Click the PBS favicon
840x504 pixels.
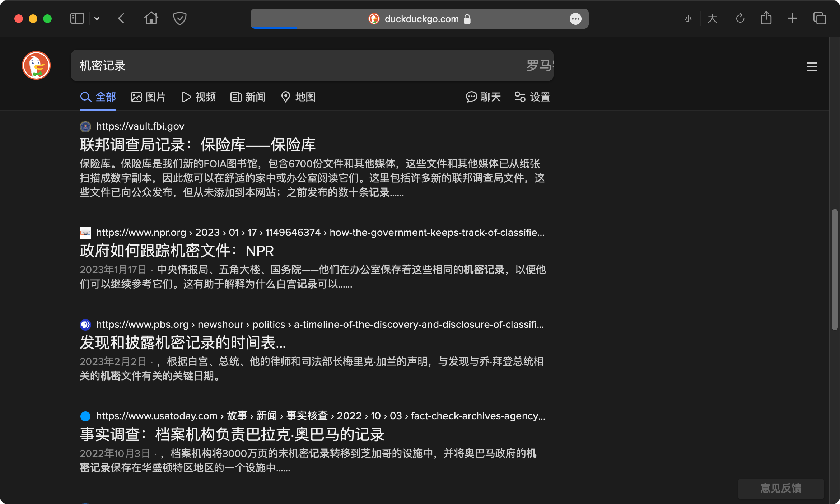tap(85, 325)
